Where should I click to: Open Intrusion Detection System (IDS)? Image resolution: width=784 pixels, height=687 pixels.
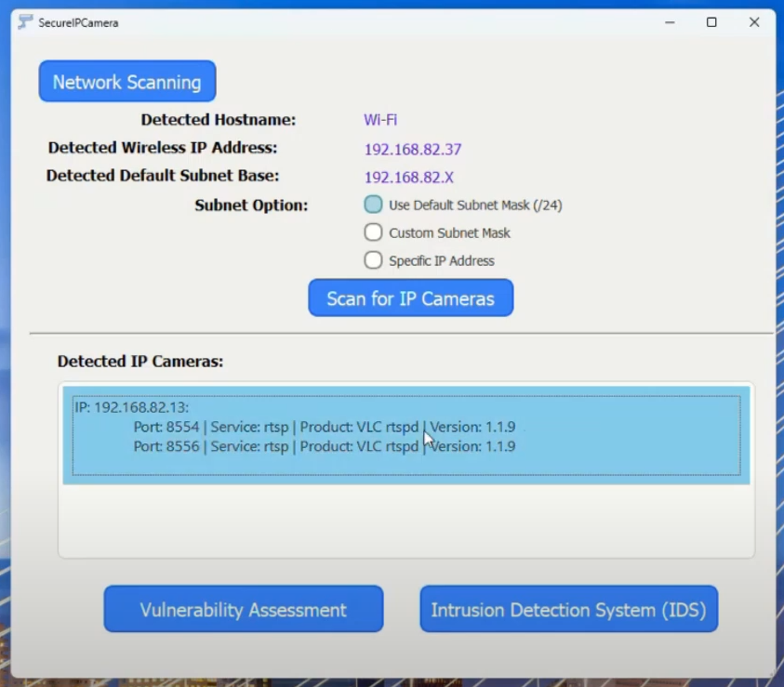coord(568,610)
